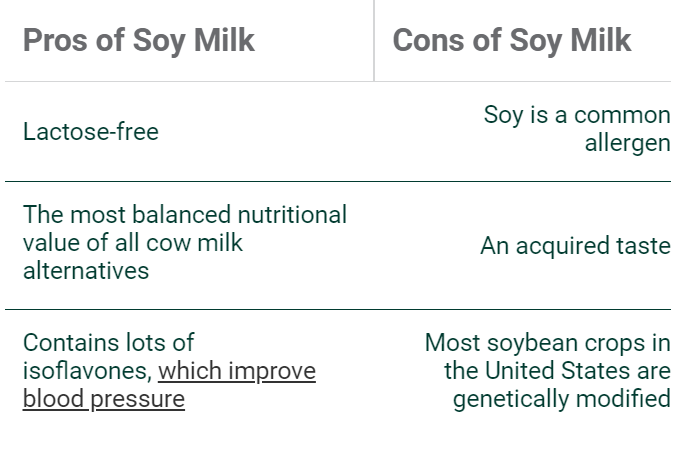Click 'United States' in the cons column
The width and height of the screenshot is (697, 459).
(x=557, y=371)
